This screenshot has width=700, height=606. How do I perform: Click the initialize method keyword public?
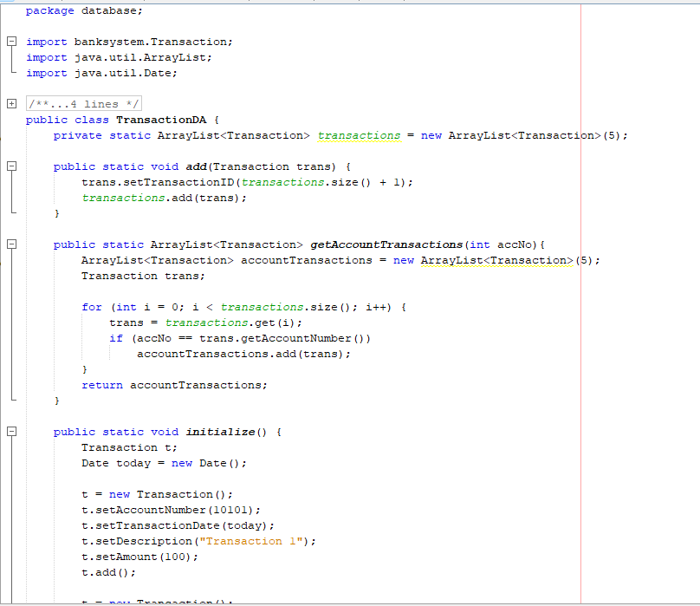coord(75,431)
